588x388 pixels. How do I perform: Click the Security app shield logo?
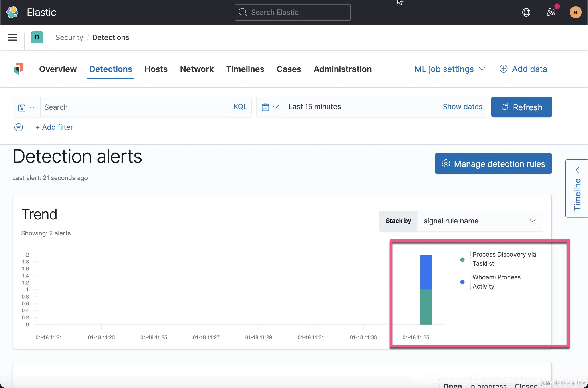point(19,69)
